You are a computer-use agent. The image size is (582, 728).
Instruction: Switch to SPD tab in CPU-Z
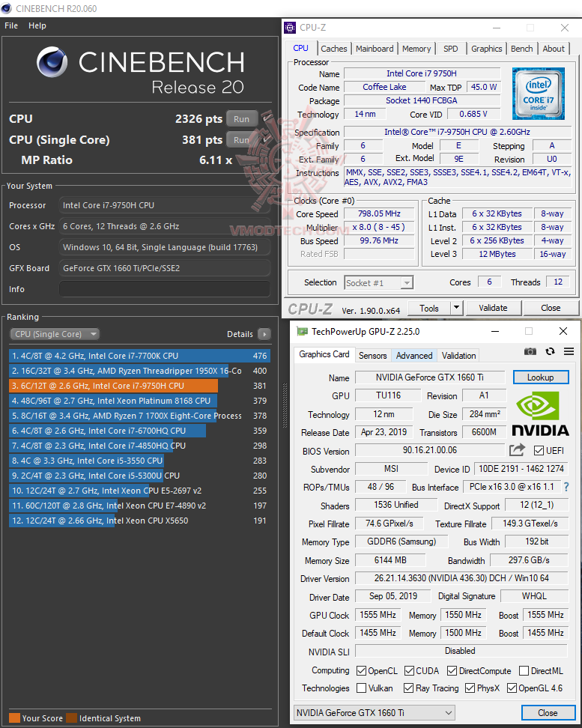[451, 49]
